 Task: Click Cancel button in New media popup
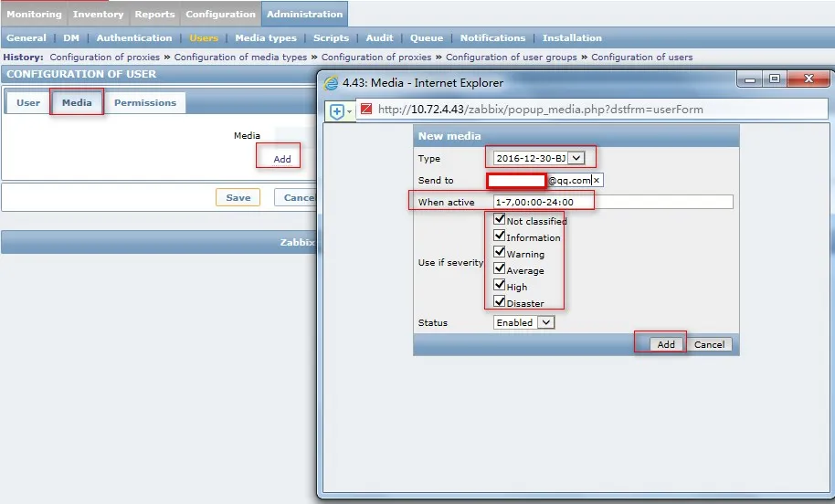(709, 344)
